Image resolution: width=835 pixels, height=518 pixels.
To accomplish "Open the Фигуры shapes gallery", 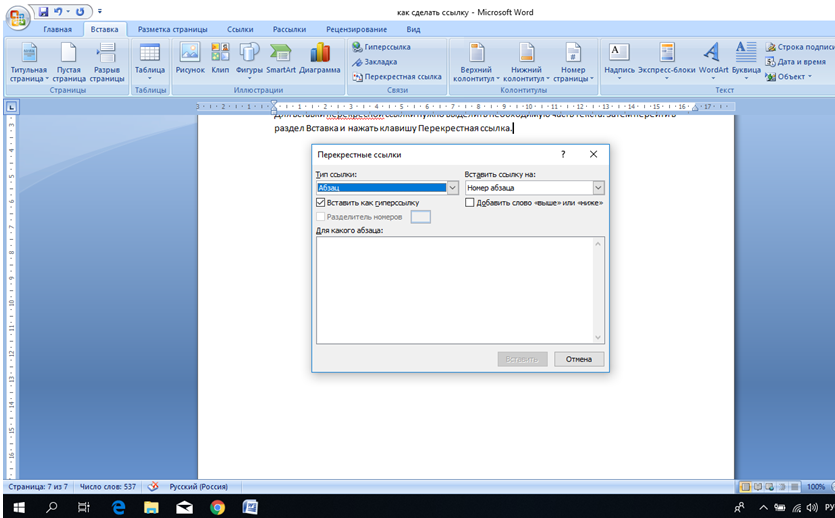I will [249, 60].
